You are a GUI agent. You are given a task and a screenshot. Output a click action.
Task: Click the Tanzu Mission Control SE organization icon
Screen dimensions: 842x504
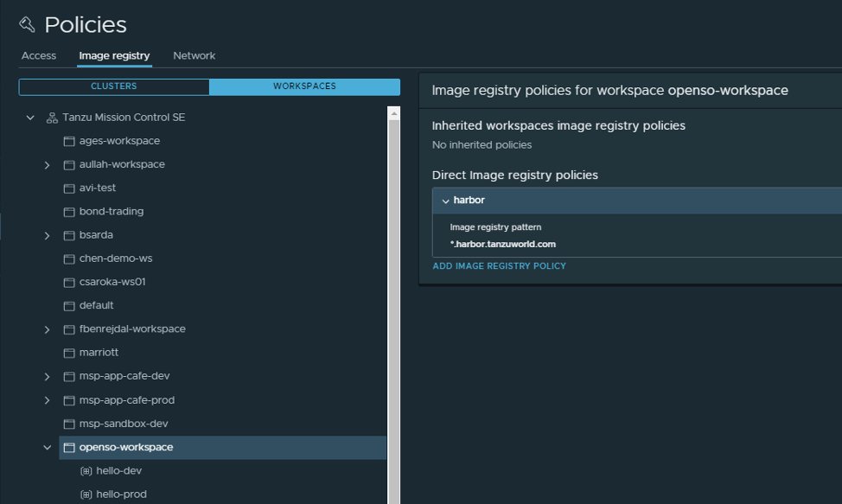pyautogui.click(x=52, y=118)
